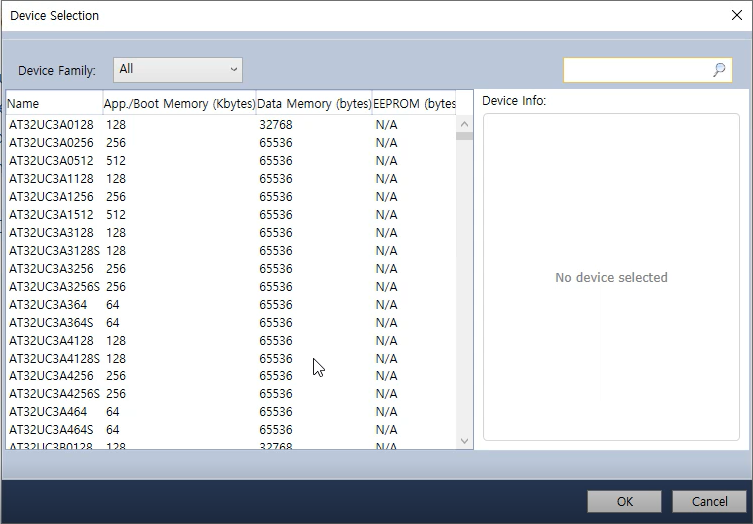The width and height of the screenshot is (753, 524).
Task: Click the 65536 data memory cell of AT32UC3A1512
Action: [276, 215]
